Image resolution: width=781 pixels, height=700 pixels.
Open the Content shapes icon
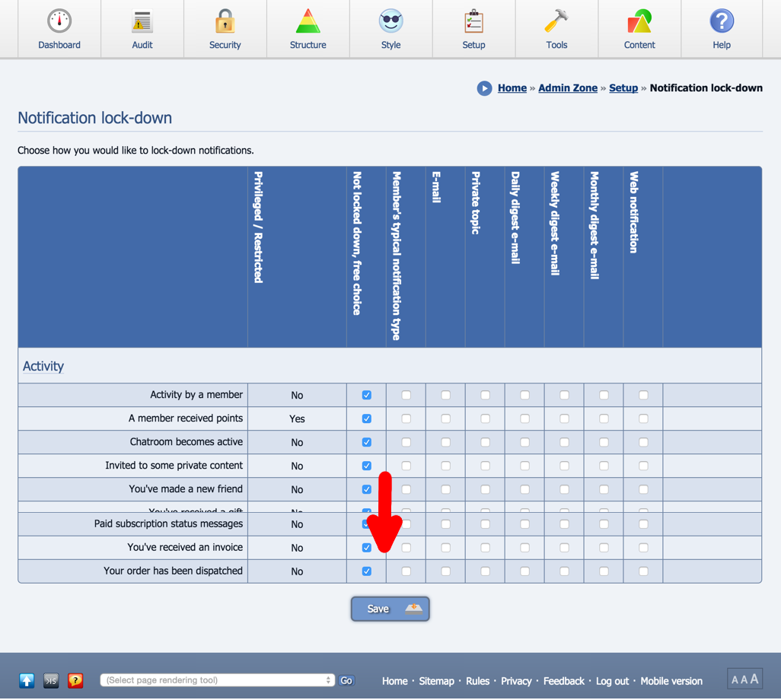(x=639, y=21)
